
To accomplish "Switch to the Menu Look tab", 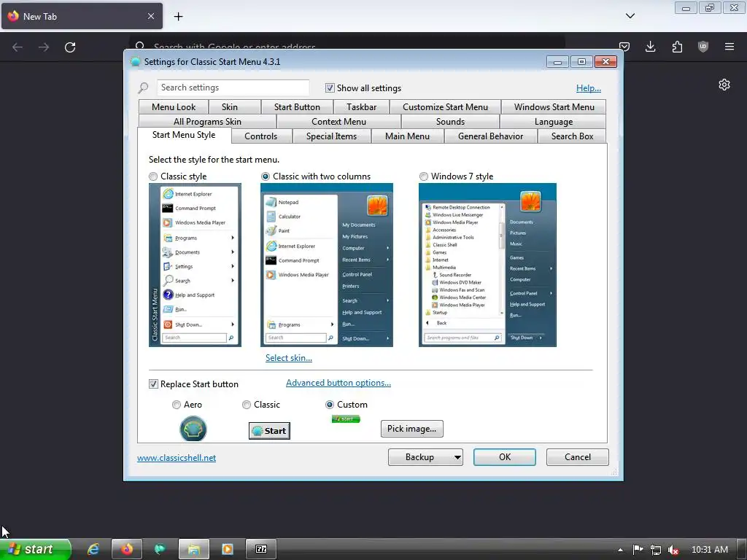I will (x=174, y=107).
